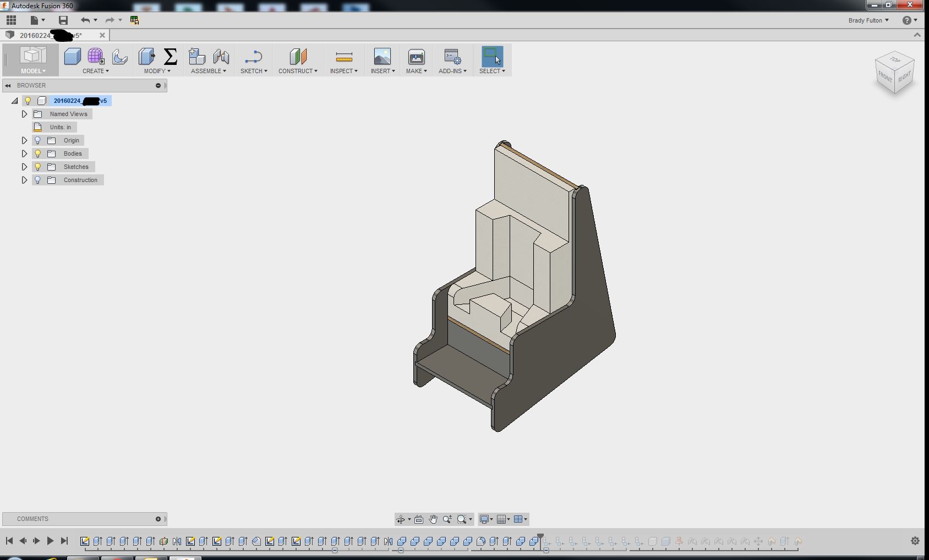Click the Save icon in top toolbar
The image size is (929, 560).
coord(63,20)
